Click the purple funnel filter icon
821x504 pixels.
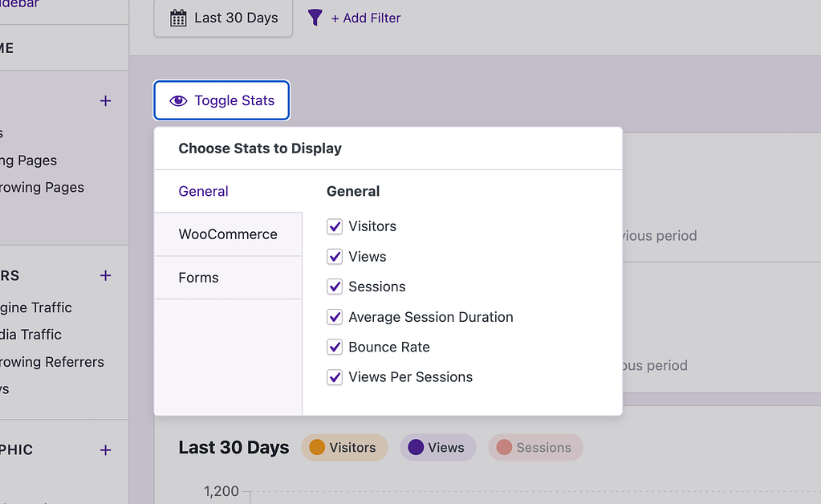[x=315, y=18]
